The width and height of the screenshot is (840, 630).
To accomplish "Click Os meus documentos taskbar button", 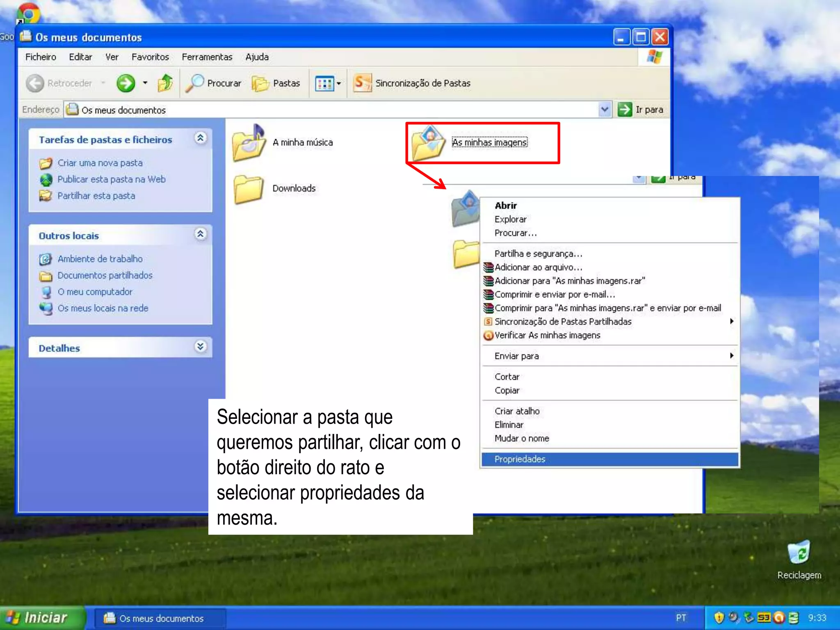I will 160,618.
